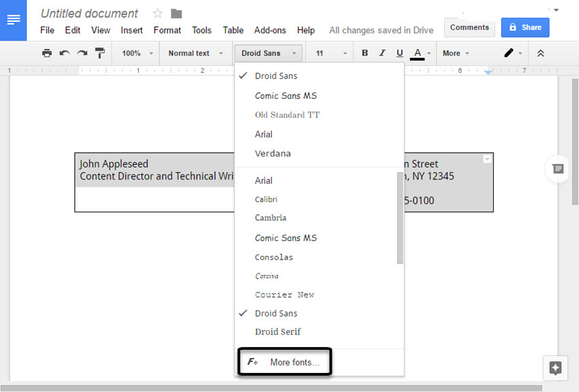Select the Paint format tool
579x392 pixels.
(99, 53)
